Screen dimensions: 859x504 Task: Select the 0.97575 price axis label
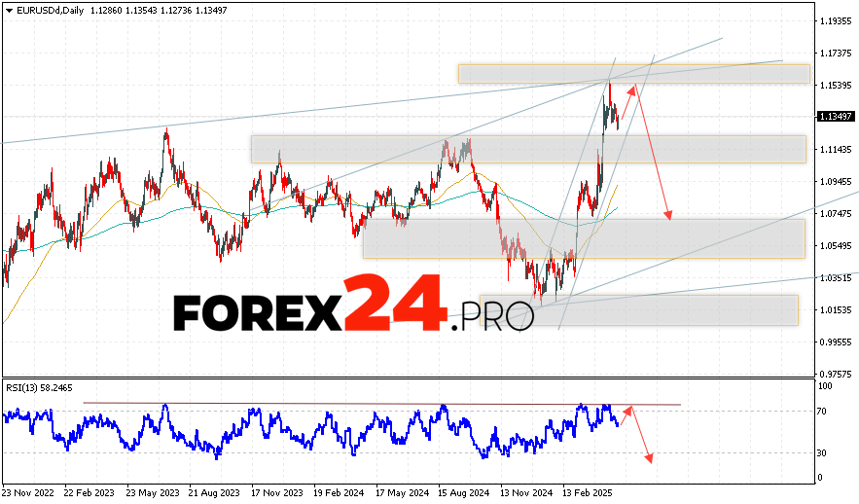(x=836, y=375)
